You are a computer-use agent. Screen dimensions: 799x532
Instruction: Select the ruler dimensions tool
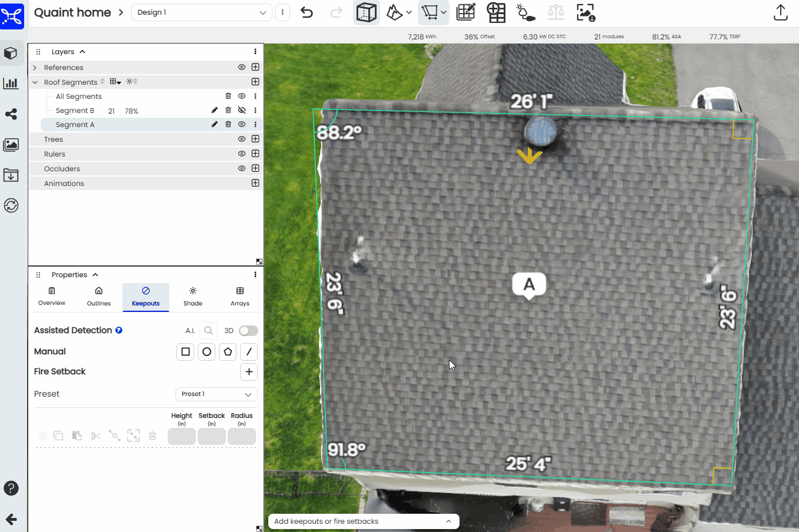pos(430,12)
